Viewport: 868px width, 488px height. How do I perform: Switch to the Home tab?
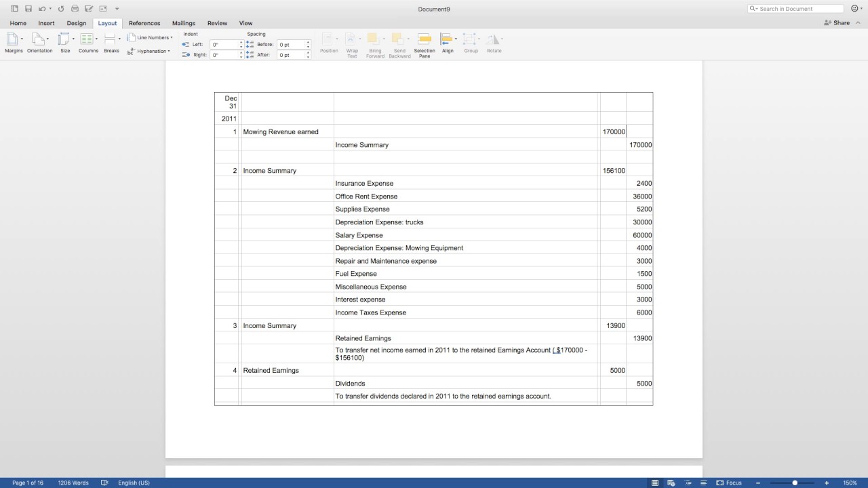pyautogui.click(x=18, y=23)
